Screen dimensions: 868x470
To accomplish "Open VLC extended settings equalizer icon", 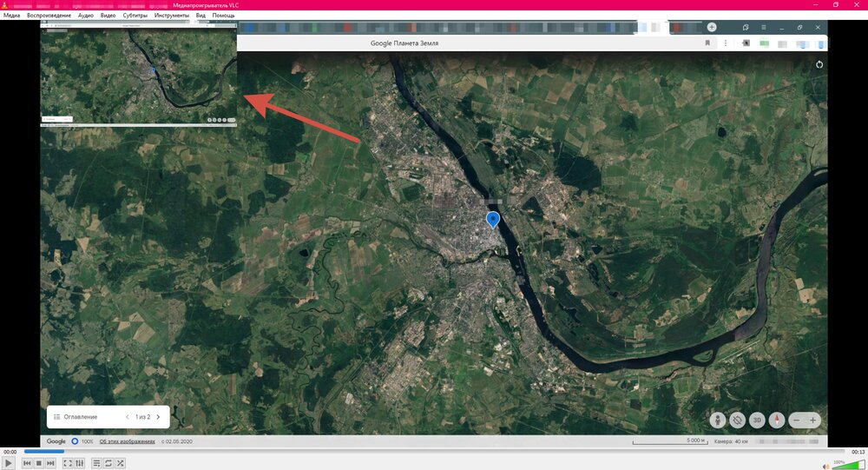I will click(x=80, y=463).
